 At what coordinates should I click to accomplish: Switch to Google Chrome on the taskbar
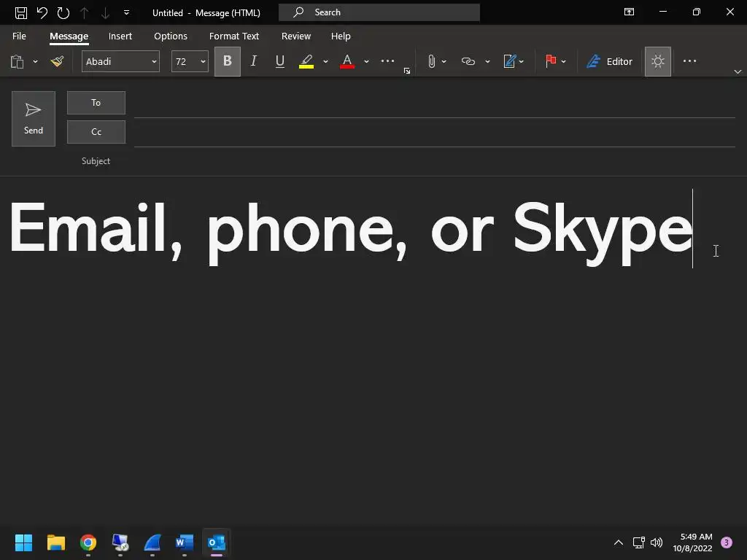click(x=88, y=542)
